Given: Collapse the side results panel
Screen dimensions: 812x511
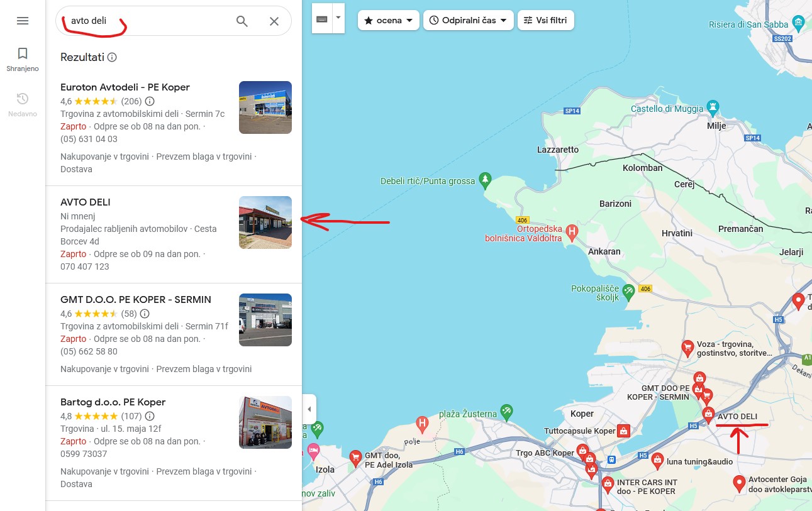Looking at the screenshot, I should coord(309,409).
